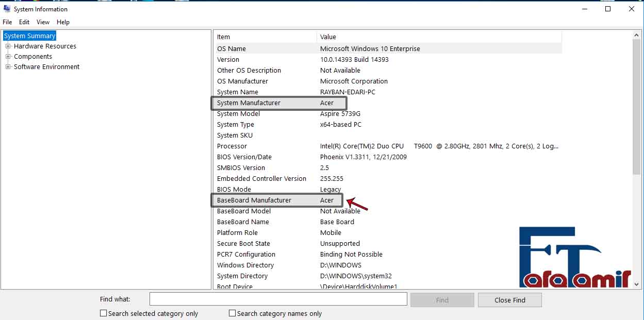Select the System SKU row
Screen dimensions: 644x320
tap(388, 135)
